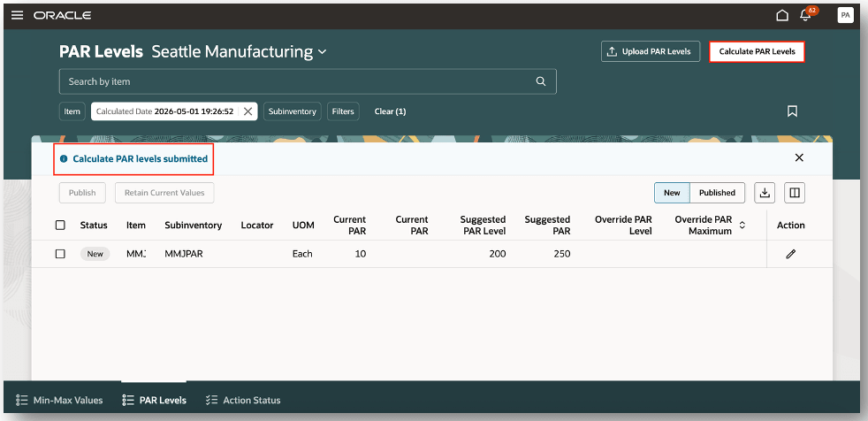The height and width of the screenshot is (421, 868).
Task: Open the Item filter chip
Action: coord(72,111)
